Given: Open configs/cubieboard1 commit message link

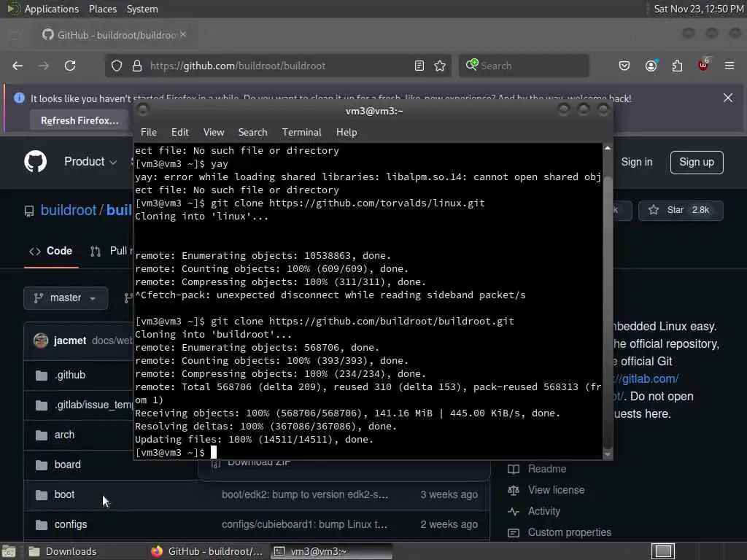Looking at the screenshot, I should click(x=304, y=524).
